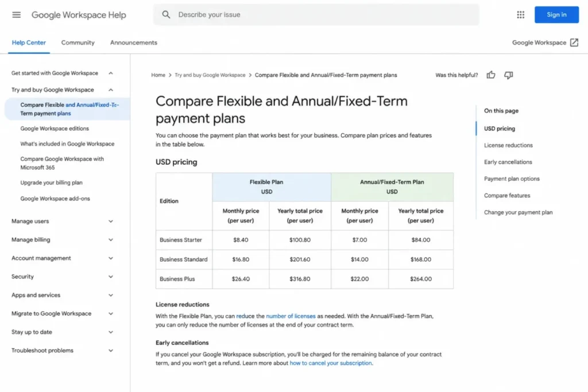
Task: Click the Business Starter row label
Action: [181, 240]
